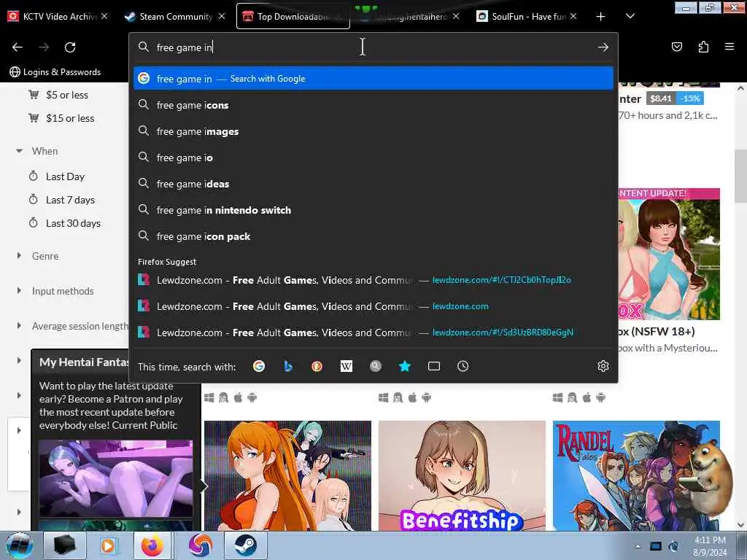Open a new tab with the plus button
747x560 pixels.
click(x=601, y=17)
